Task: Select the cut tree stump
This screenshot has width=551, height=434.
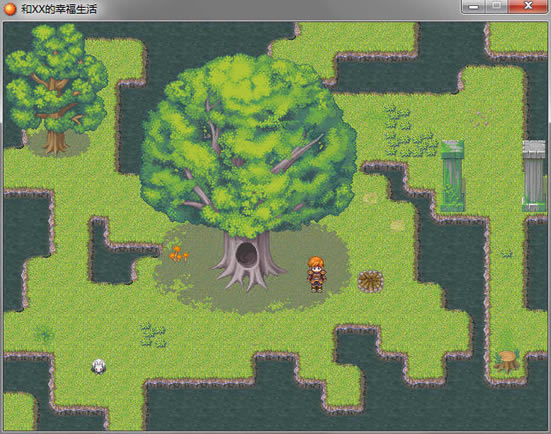Action: pyautogui.click(x=506, y=361)
